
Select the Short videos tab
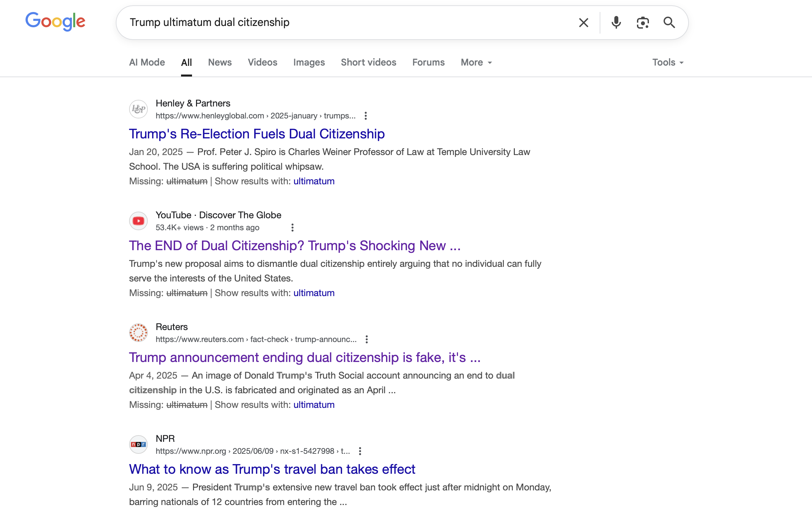[368, 62]
